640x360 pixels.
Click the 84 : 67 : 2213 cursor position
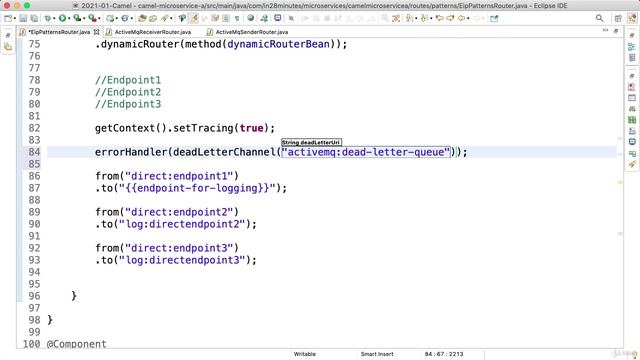click(444, 354)
